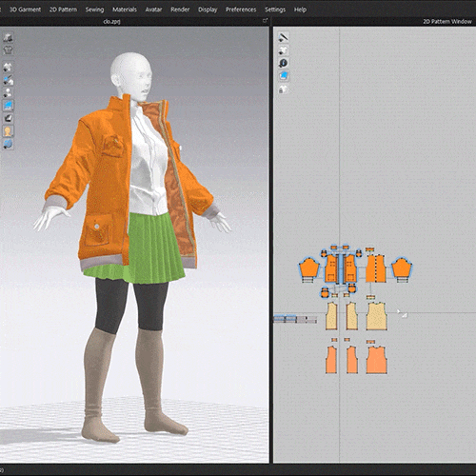Open the Render menu
Screen dimensions: 476x476
[x=180, y=10]
